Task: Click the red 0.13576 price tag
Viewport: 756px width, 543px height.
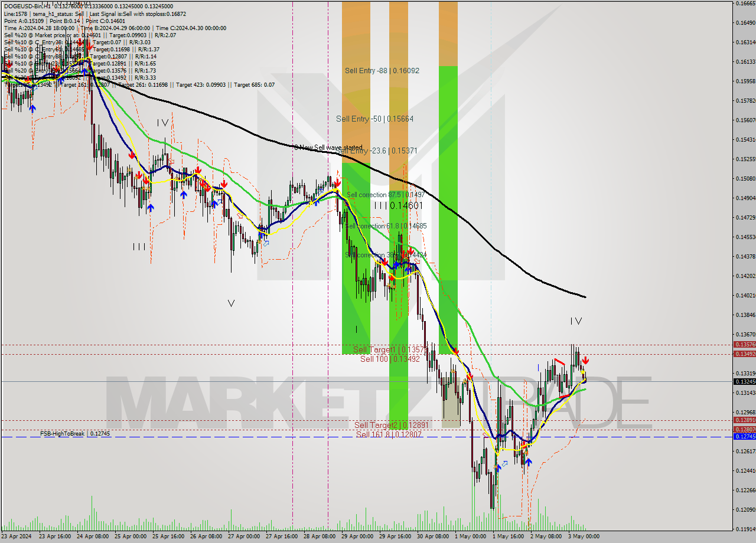Action: [744, 344]
